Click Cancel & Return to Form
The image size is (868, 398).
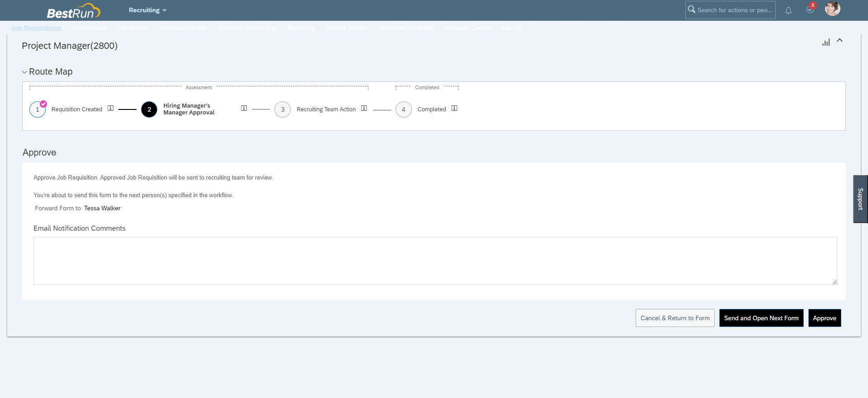click(675, 318)
